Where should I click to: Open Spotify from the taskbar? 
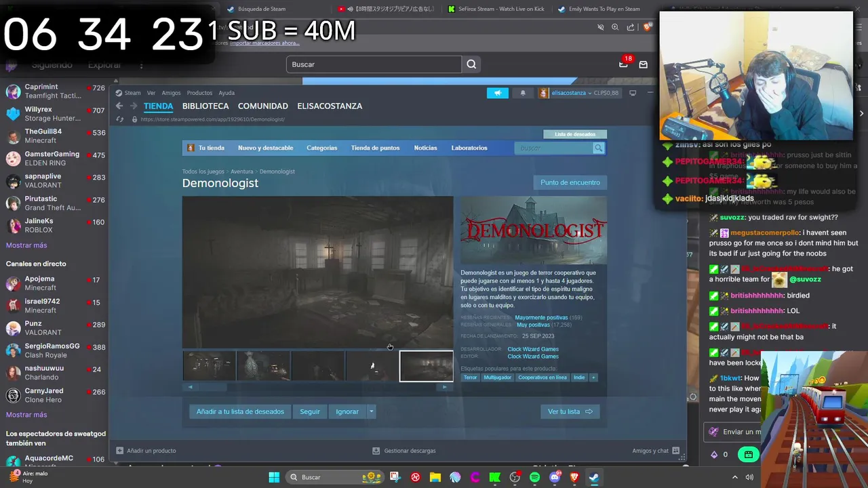(x=534, y=477)
